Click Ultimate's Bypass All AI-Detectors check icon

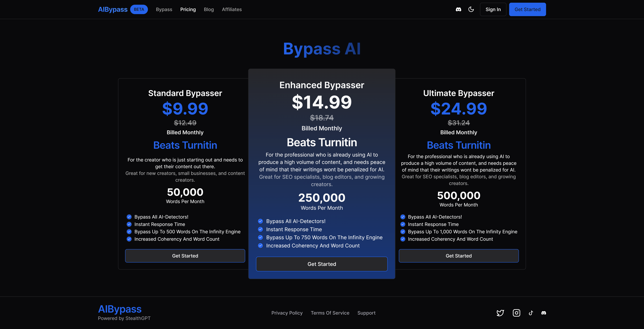(x=403, y=217)
